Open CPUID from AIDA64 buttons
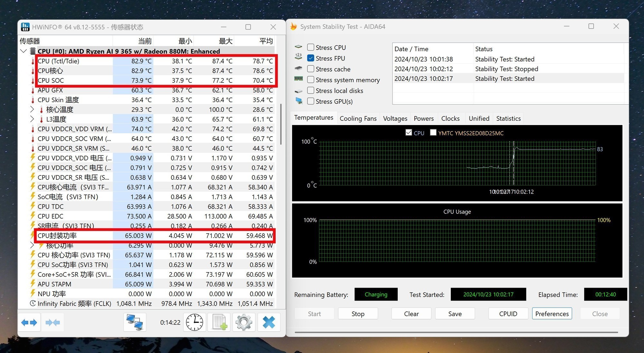Screen dimensions: 644x353 508,313
